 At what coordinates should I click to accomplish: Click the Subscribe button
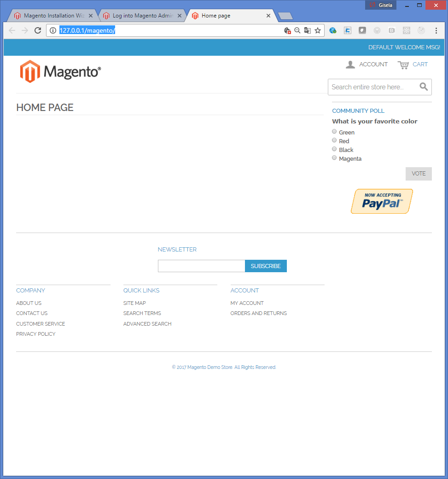(x=266, y=266)
